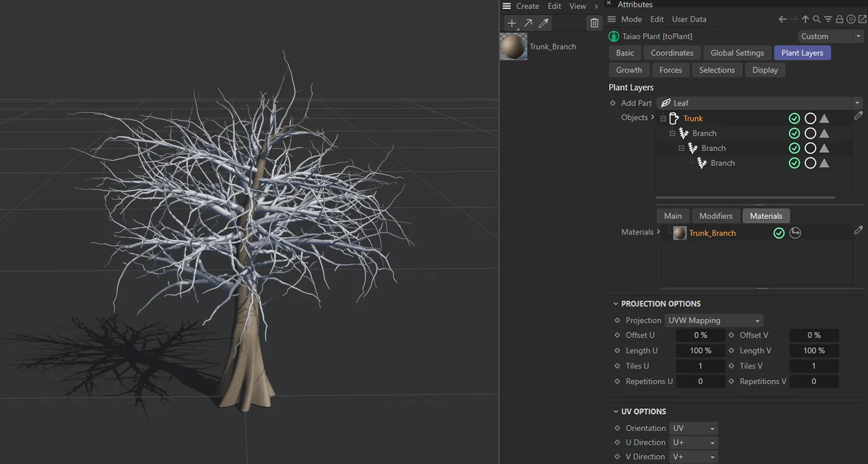This screenshot has height=464, width=868.
Task: Lock the Attributes panel with the padlock icon
Action: (x=838, y=19)
